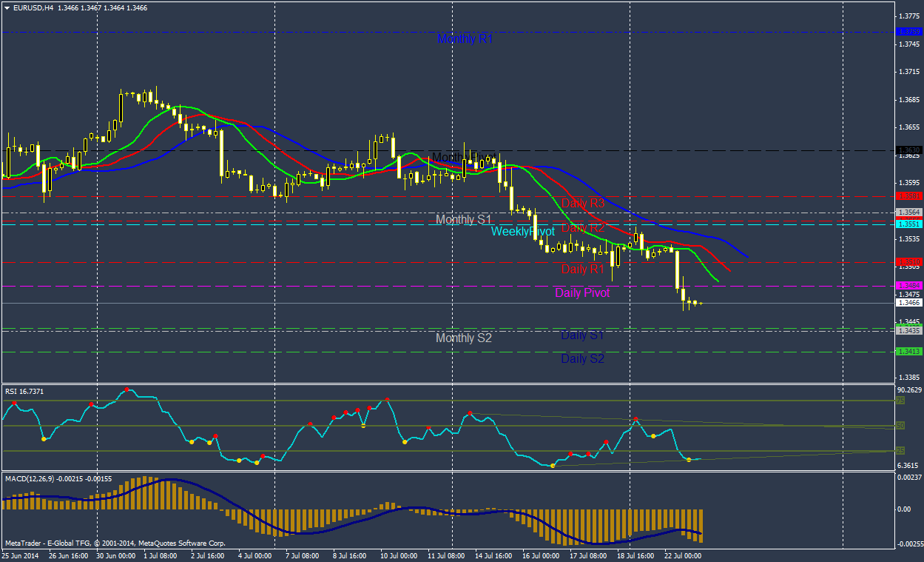The height and width of the screenshot is (562, 924).
Task: Click the green 1.3413 price tag
Action: (908, 352)
